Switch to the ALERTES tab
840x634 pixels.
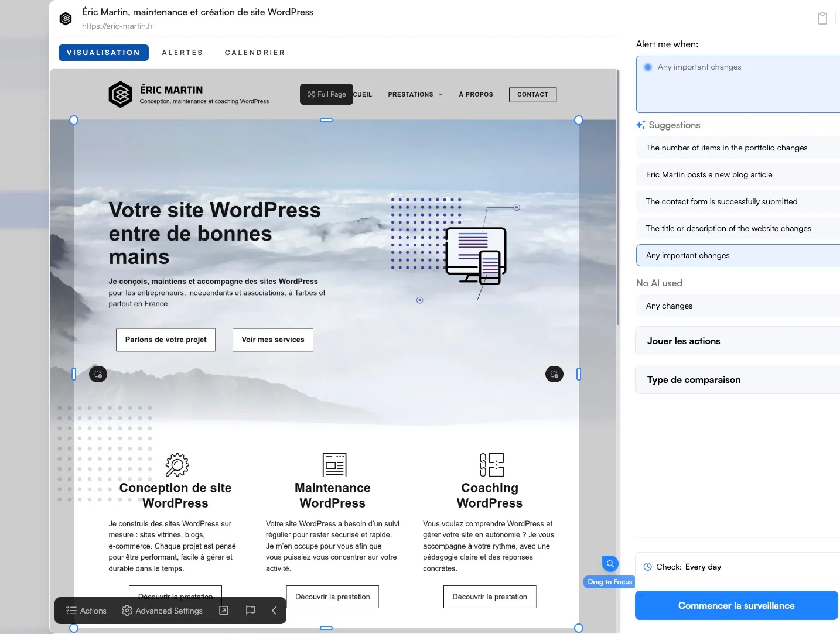pyautogui.click(x=182, y=53)
